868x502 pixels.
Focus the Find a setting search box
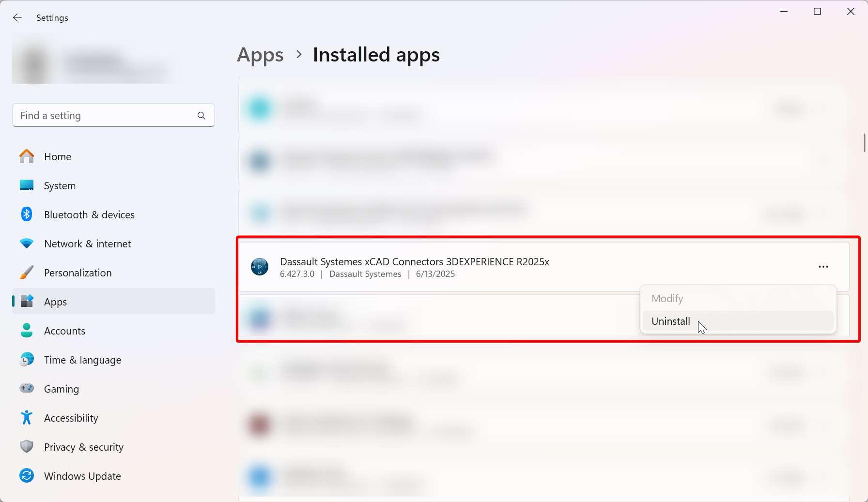click(113, 115)
